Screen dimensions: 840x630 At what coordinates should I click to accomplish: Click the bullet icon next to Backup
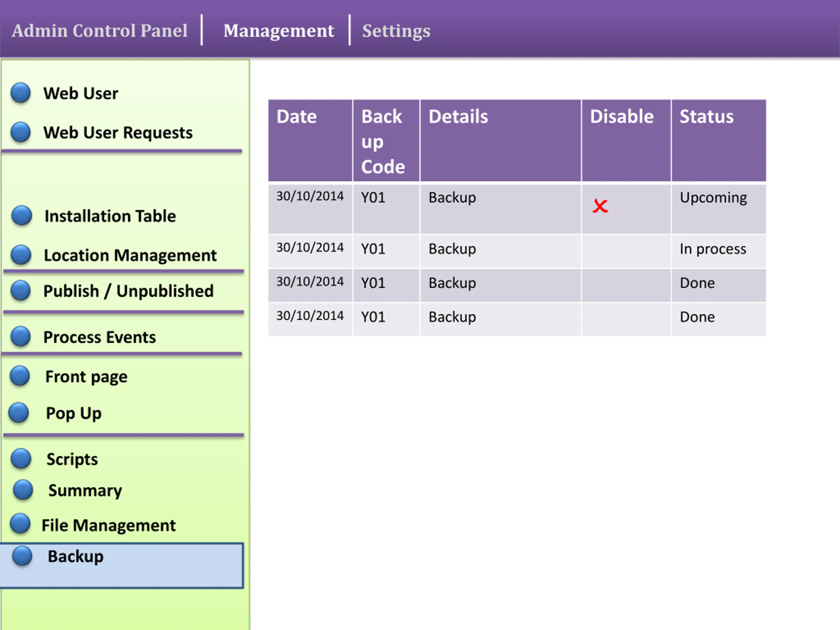(x=22, y=556)
